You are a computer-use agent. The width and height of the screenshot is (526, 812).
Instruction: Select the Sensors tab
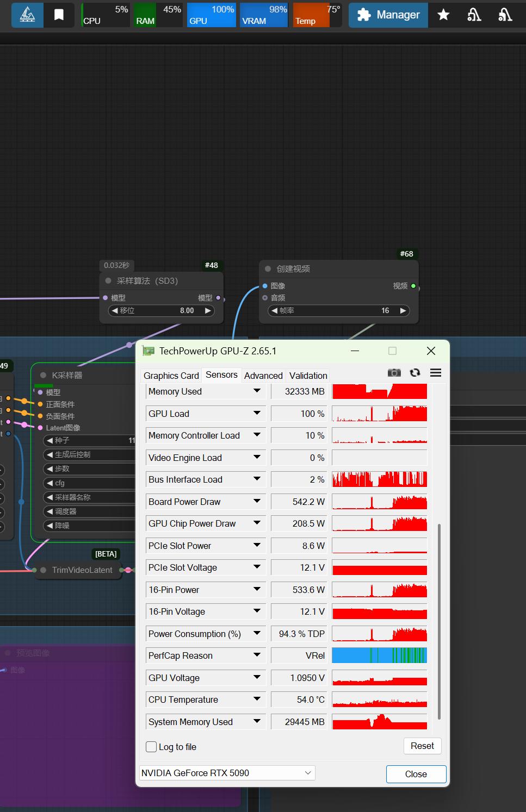pyautogui.click(x=221, y=375)
